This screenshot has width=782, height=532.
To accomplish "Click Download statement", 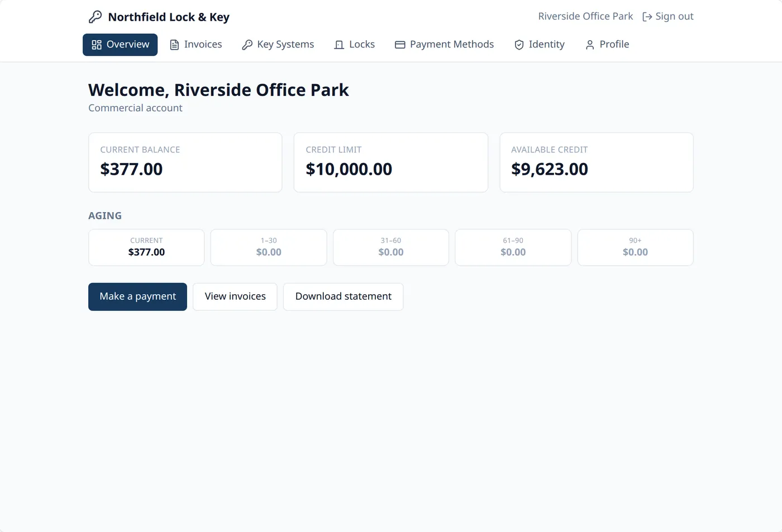I will (344, 296).
